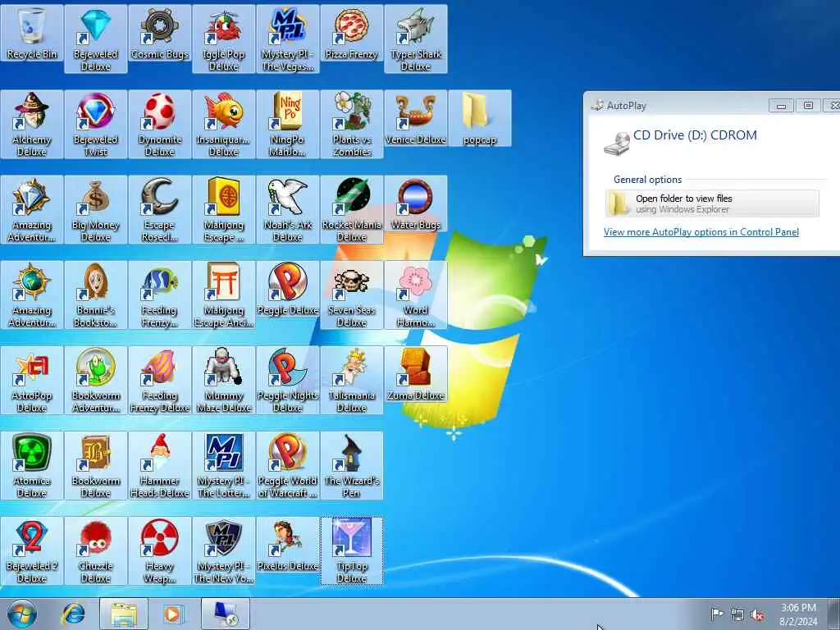Select Bookworm Adventures shortcut

pos(96,381)
